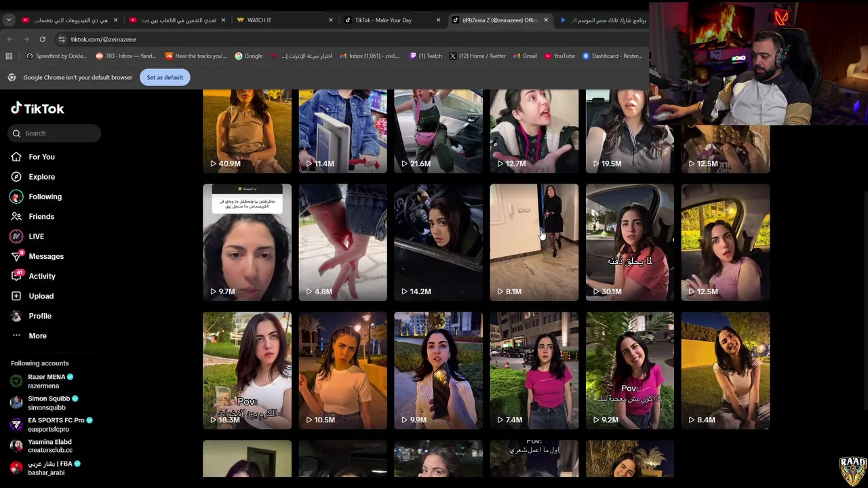The image size is (868, 488).
Task: Go back with the browser back arrow
Action: click(x=9, y=39)
